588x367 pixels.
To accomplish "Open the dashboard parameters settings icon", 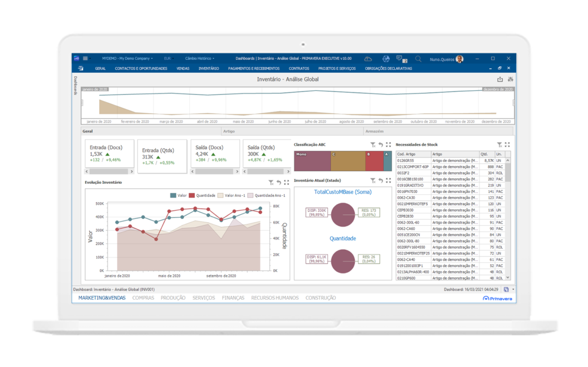I will pos(510,79).
